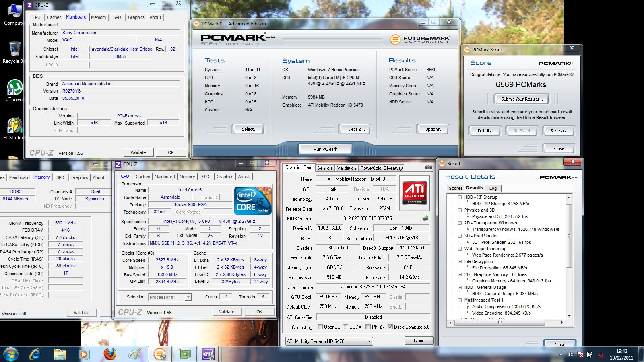
Task: Click the ATI Radeon logo in GPU-Z
Action: 415,193
